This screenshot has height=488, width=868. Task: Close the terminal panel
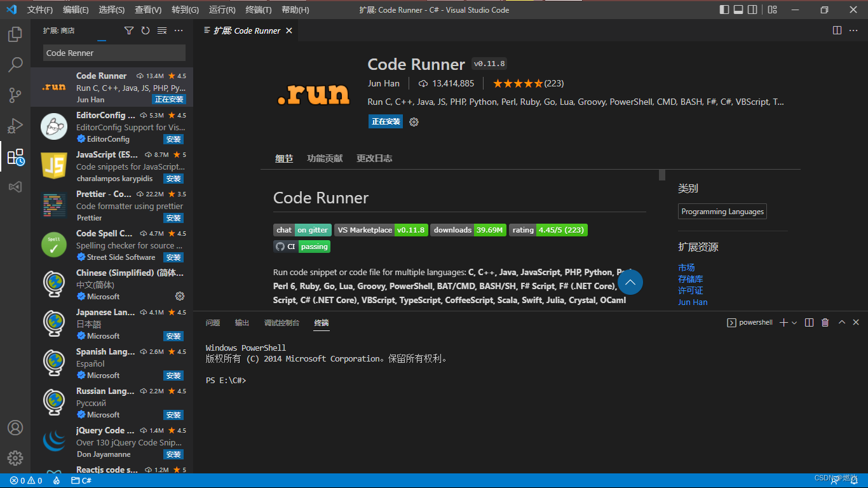856,323
